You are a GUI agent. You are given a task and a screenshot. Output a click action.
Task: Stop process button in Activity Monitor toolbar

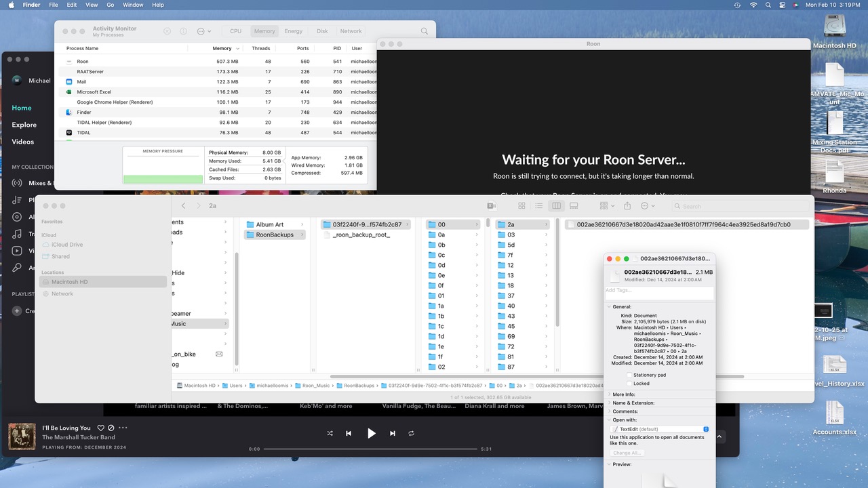click(167, 31)
